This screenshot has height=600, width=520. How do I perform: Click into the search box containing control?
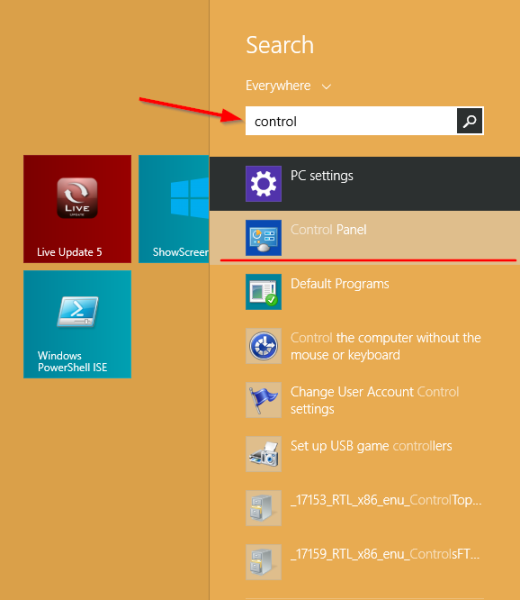pyautogui.click(x=351, y=121)
